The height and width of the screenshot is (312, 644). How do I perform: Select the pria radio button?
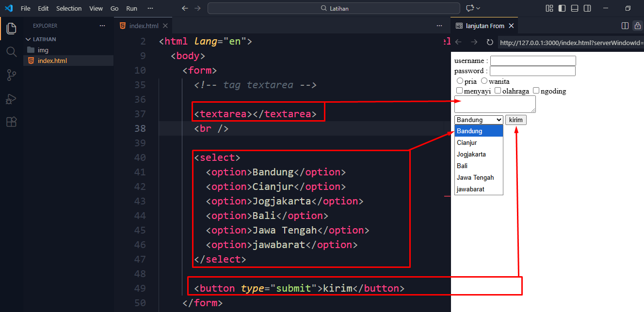pos(460,81)
